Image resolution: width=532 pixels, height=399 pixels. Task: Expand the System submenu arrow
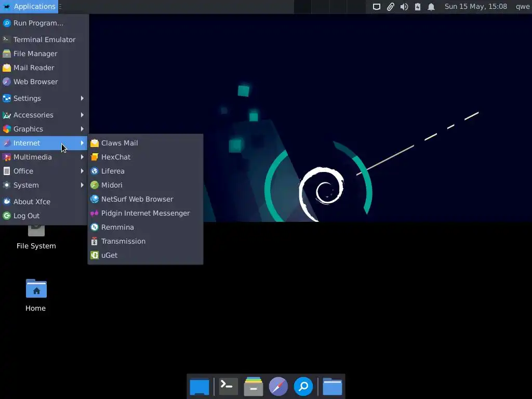82,185
